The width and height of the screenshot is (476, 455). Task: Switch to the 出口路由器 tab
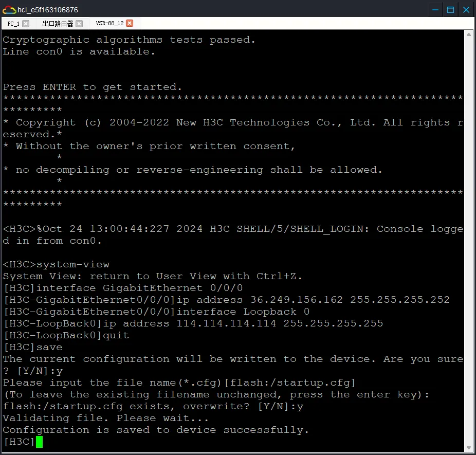pyautogui.click(x=58, y=24)
